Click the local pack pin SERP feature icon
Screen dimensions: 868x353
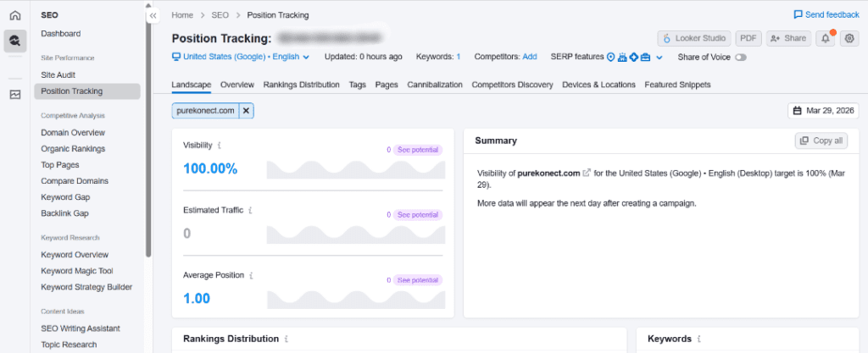(610, 57)
